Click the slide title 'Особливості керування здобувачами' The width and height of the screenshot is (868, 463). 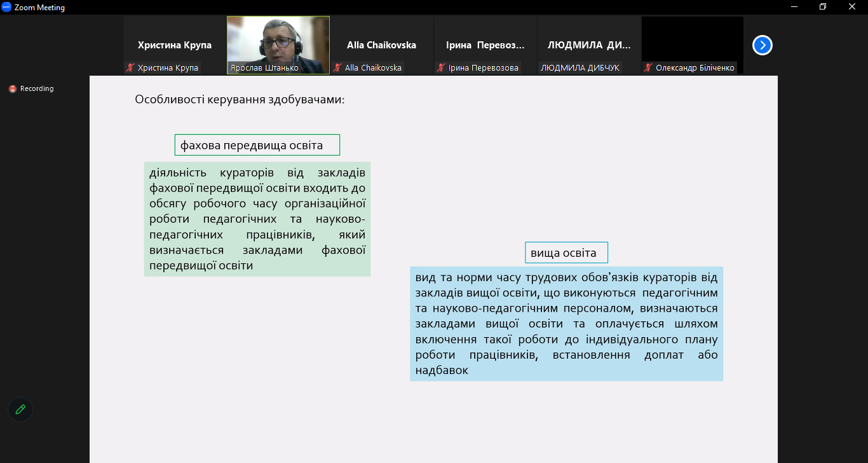240,99
